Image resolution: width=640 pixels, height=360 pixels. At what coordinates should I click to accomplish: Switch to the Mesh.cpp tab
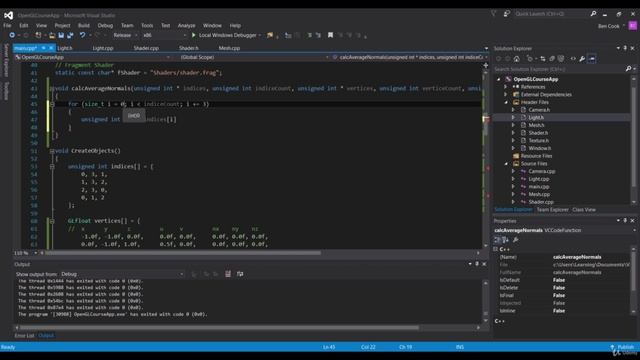[229, 48]
